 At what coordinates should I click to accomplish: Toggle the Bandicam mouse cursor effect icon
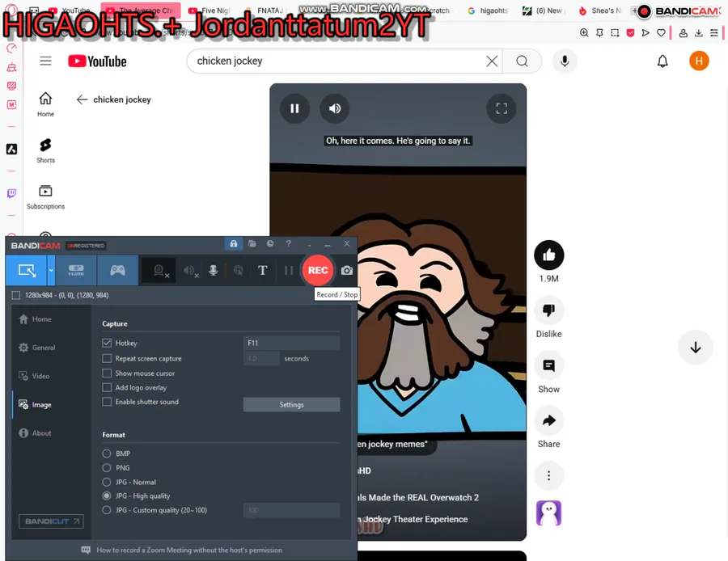tap(238, 270)
